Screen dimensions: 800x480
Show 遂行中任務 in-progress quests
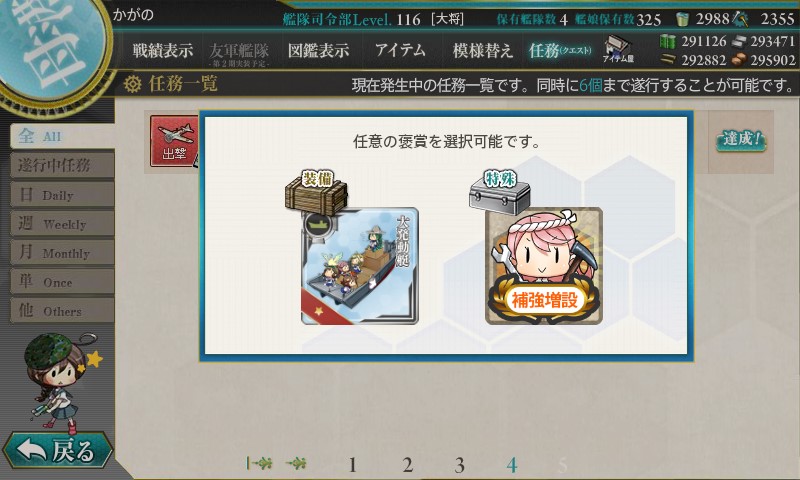(x=62, y=165)
